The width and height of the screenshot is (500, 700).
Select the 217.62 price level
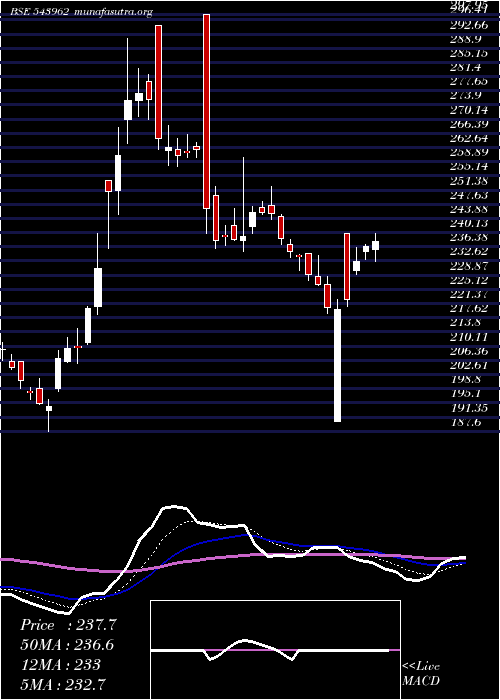(x=469, y=308)
